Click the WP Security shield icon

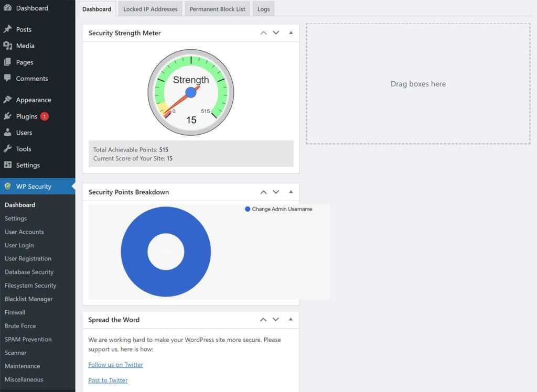(x=7, y=186)
